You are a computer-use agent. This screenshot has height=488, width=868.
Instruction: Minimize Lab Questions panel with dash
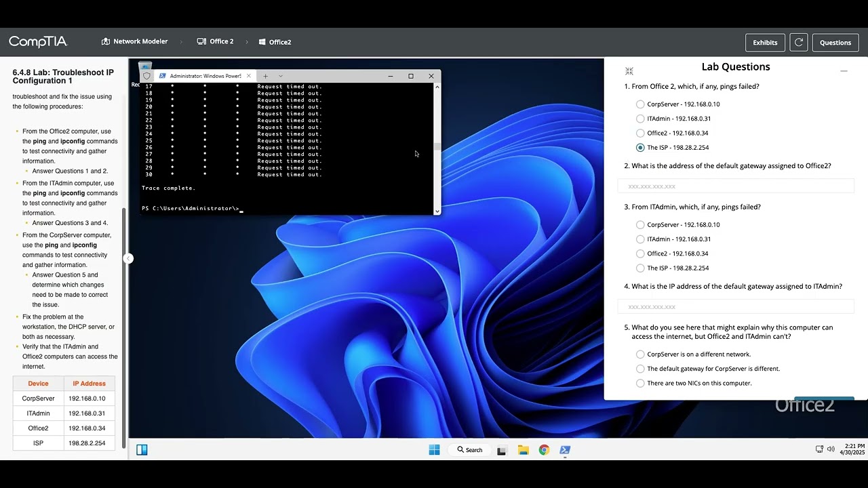point(844,71)
